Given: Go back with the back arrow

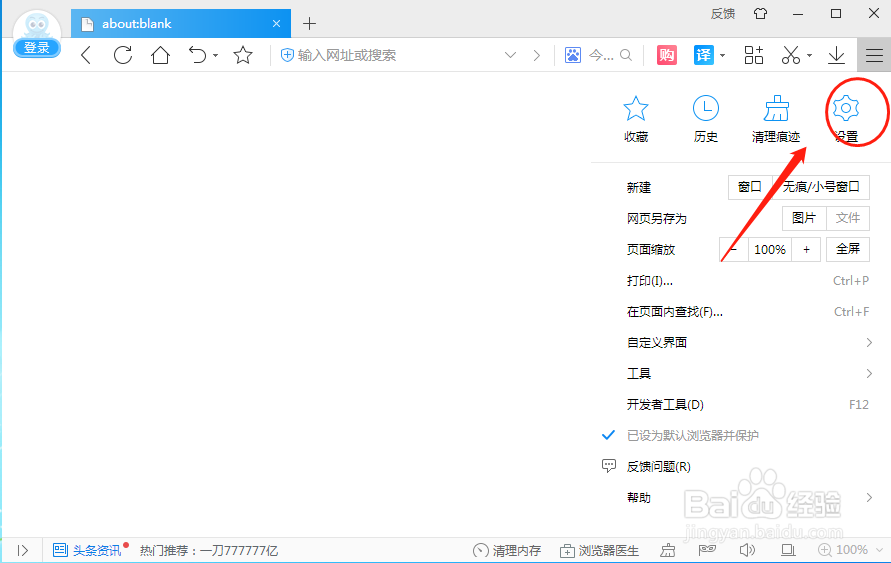Looking at the screenshot, I should coord(86,55).
